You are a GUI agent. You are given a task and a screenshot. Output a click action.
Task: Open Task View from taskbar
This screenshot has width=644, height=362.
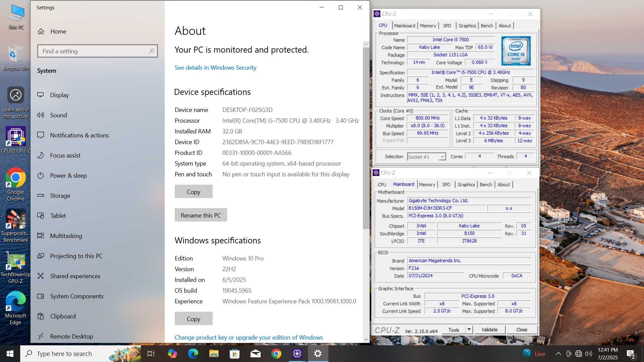(151, 354)
